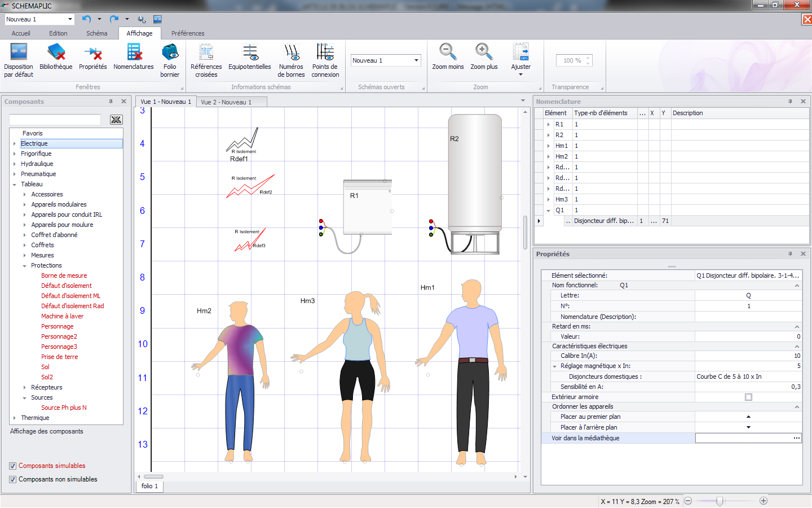
Task: Click the zoom slider in status bar
Action: tap(720, 501)
